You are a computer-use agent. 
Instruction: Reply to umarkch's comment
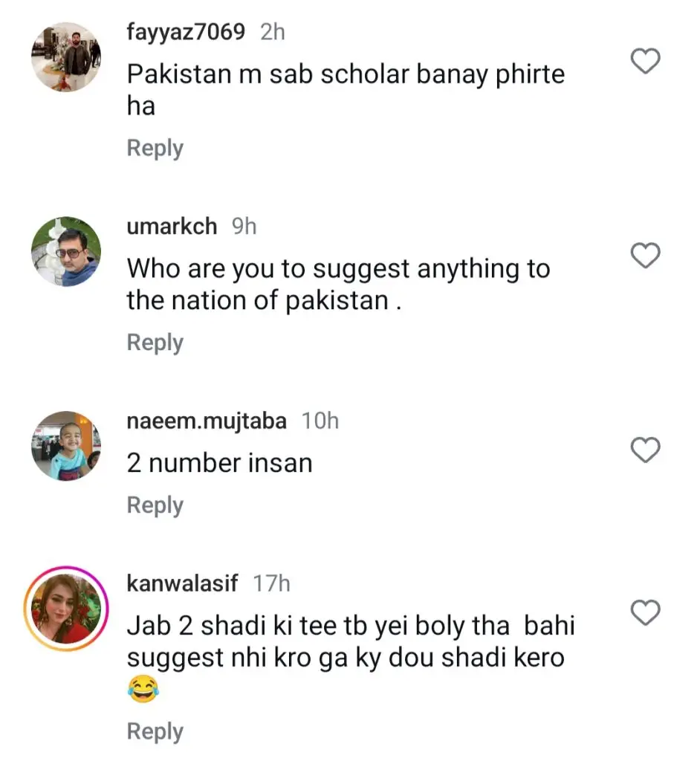(x=155, y=343)
